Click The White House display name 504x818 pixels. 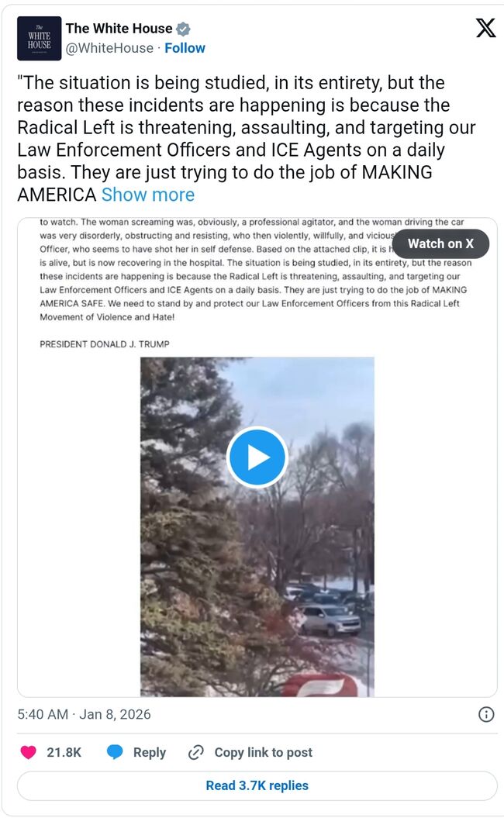[119, 29]
